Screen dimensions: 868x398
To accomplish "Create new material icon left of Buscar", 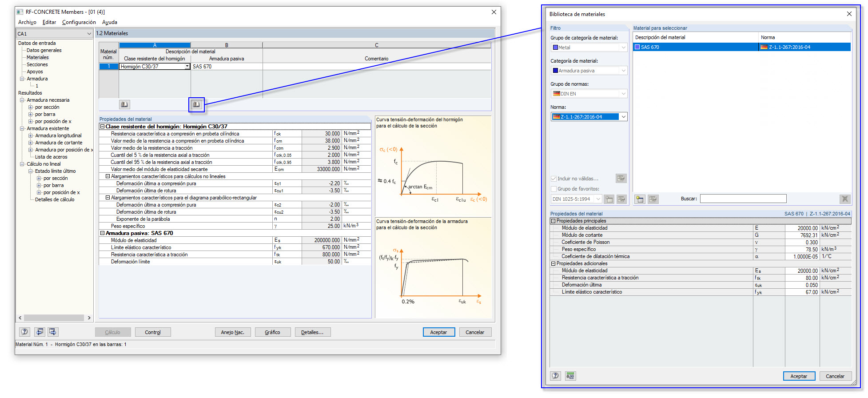I will [640, 199].
